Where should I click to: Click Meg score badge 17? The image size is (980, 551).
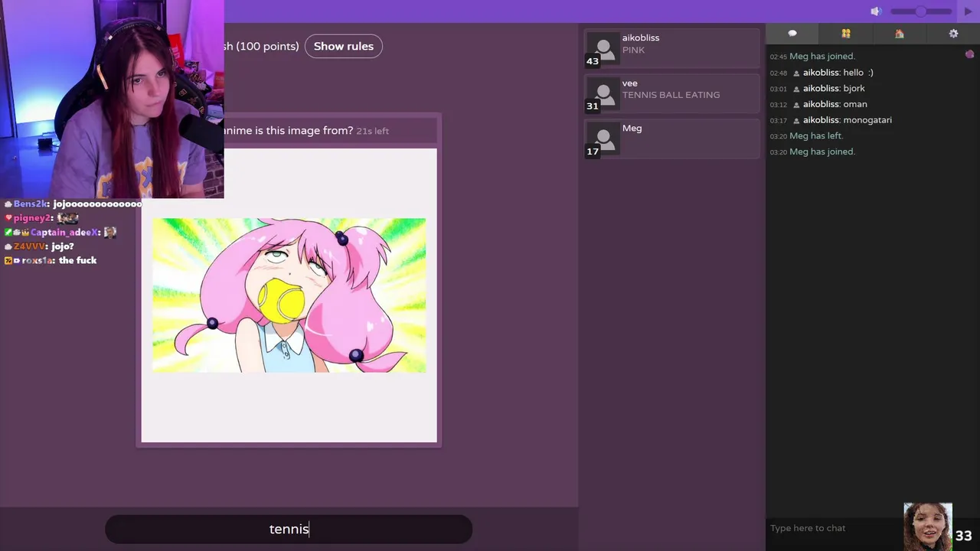tap(592, 152)
